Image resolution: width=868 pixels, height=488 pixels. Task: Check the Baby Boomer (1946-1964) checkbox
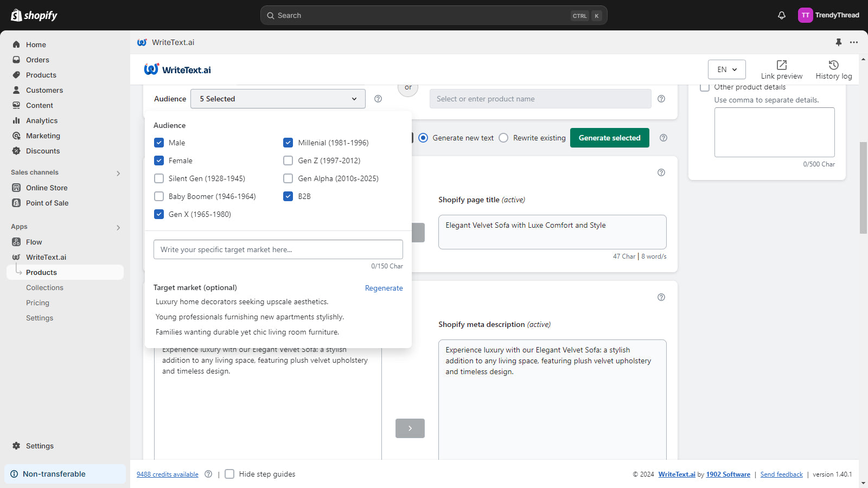pyautogui.click(x=159, y=196)
